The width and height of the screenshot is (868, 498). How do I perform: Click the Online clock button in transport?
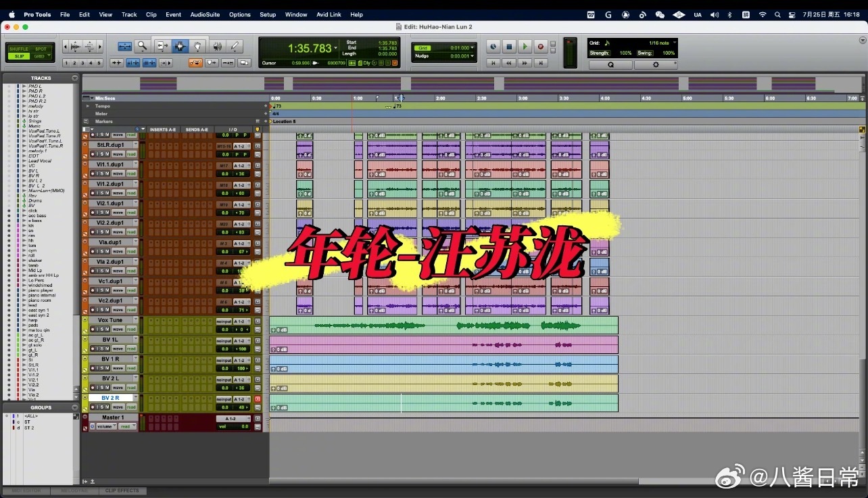click(x=493, y=46)
